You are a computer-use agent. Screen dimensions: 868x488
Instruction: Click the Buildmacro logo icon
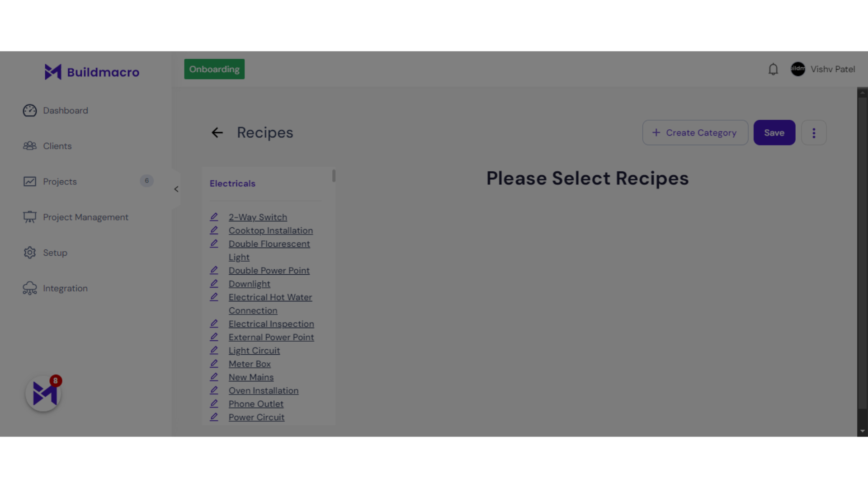(x=52, y=71)
